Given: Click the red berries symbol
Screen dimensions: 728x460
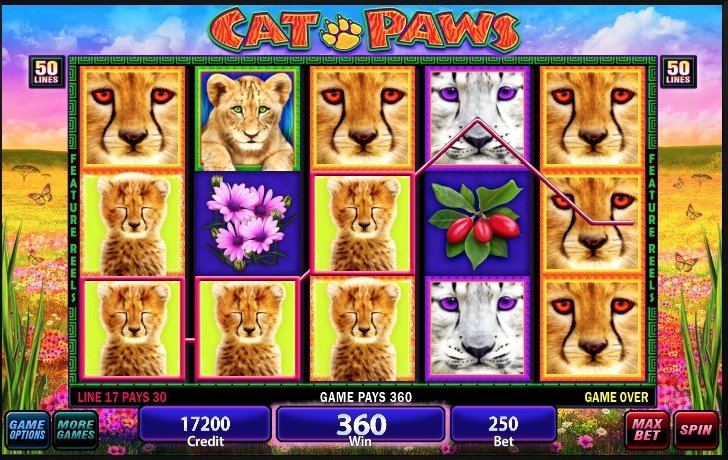Looking at the screenshot, I should (x=477, y=224).
